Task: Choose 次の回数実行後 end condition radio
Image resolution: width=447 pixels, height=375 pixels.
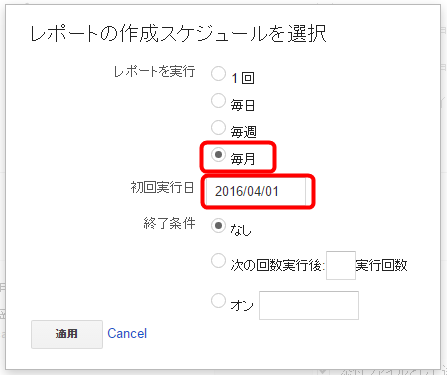Action: click(x=218, y=261)
